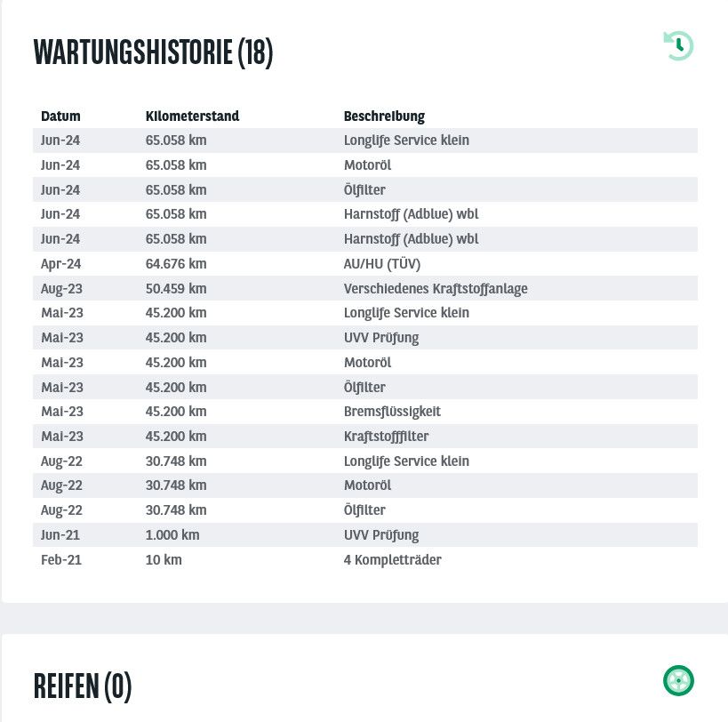The width and height of the screenshot is (728, 722).
Task: Click the Beschreibung column header
Action: (x=384, y=116)
